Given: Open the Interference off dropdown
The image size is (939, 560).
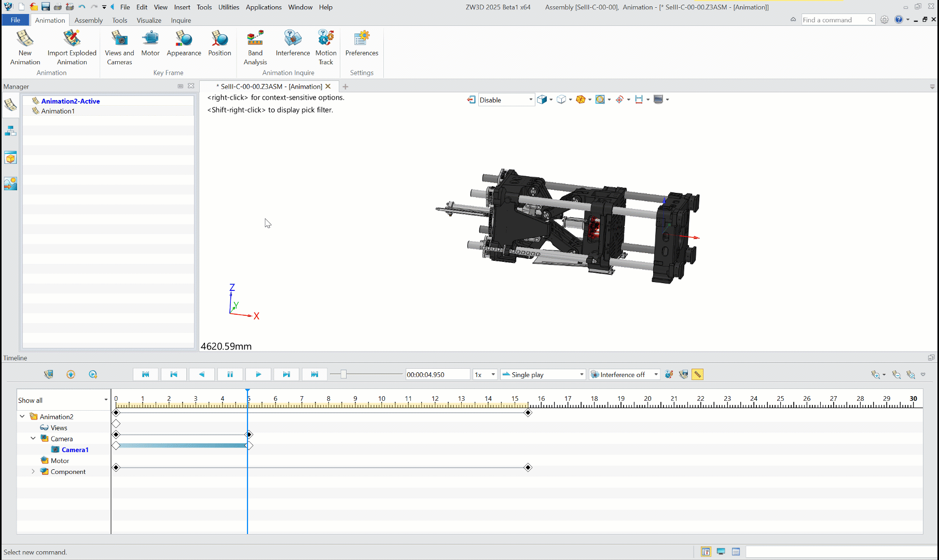Looking at the screenshot, I should click(x=656, y=374).
